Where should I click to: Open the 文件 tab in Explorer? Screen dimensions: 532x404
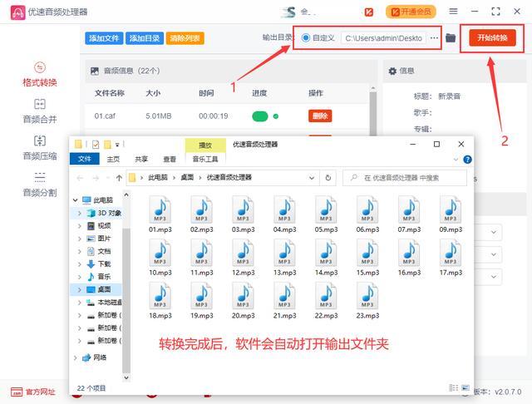(85, 159)
